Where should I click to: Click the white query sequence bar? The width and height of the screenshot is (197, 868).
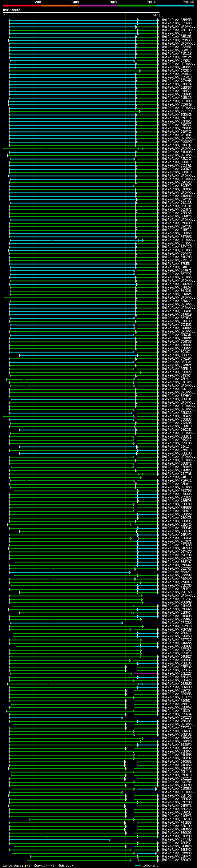pyautogui.click(x=81, y=13)
